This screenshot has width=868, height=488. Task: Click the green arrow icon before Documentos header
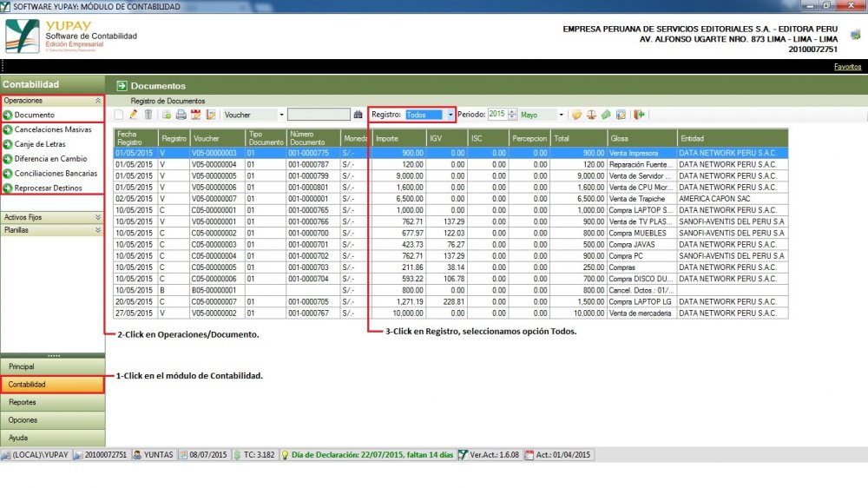coord(122,86)
